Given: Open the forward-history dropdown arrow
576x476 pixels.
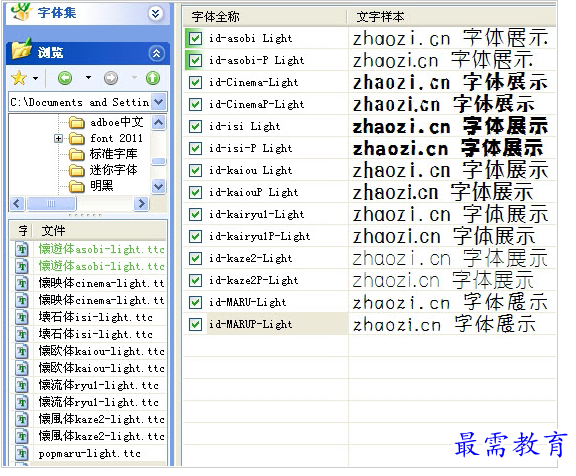Looking at the screenshot, I should pos(134,77).
